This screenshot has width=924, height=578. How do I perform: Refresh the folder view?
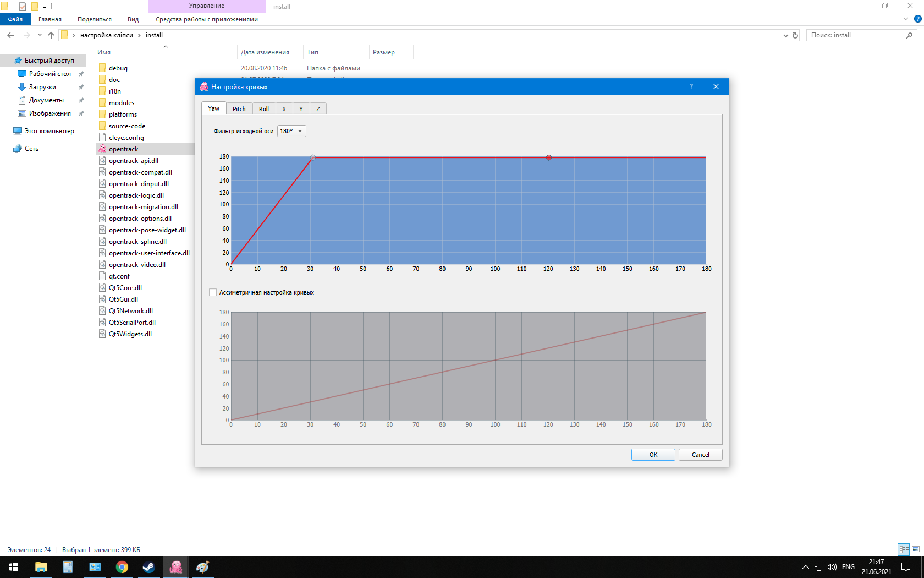click(795, 35)
